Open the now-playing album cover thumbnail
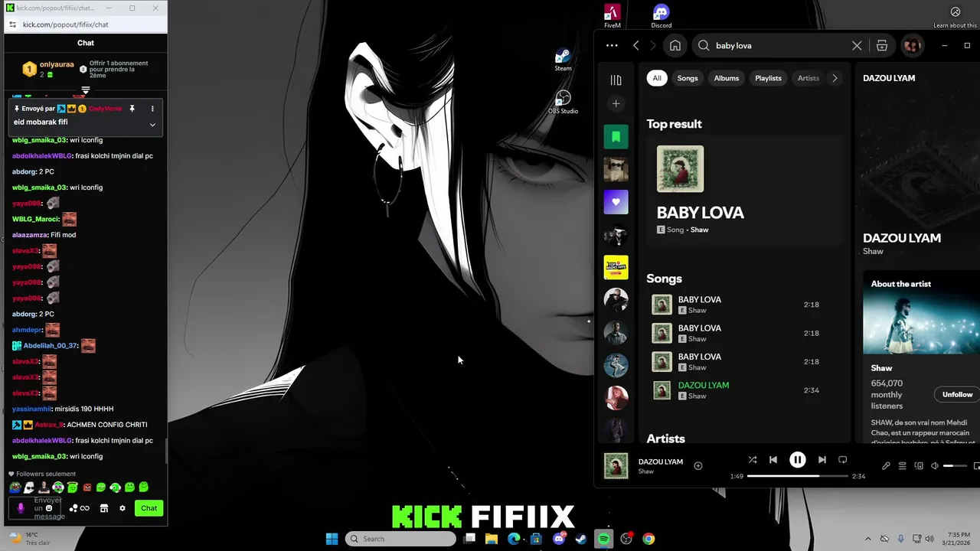Screen dimensions: 980x551 [x=616, y=466]
